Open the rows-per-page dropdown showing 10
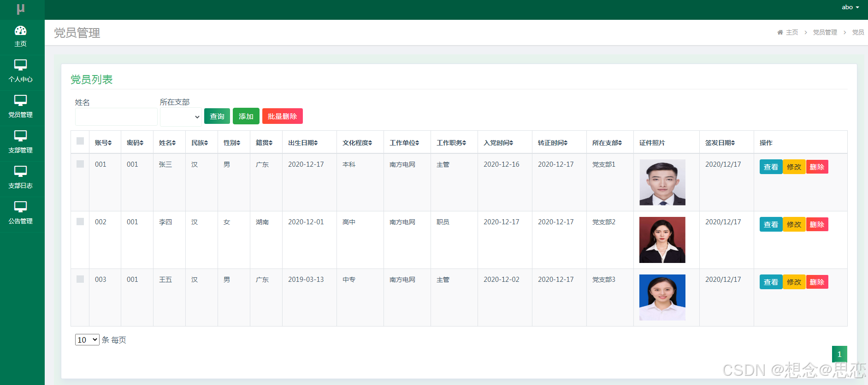This screenshot has height=385, width=868. pyautogui.click(x=87, y=340)
